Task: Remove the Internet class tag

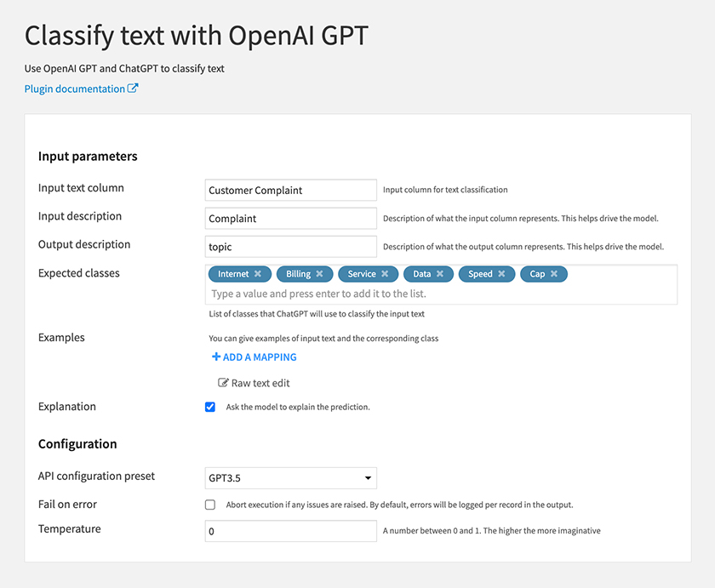Action: [258, 274]
